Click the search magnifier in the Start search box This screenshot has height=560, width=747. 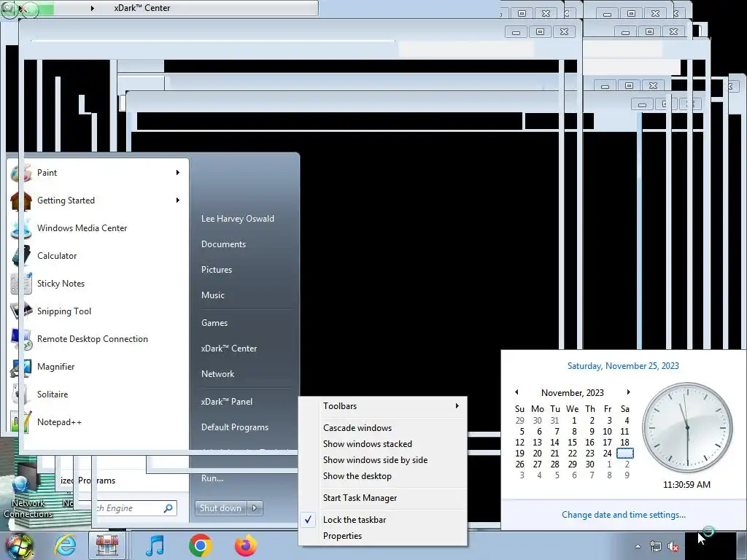(168, 508)
